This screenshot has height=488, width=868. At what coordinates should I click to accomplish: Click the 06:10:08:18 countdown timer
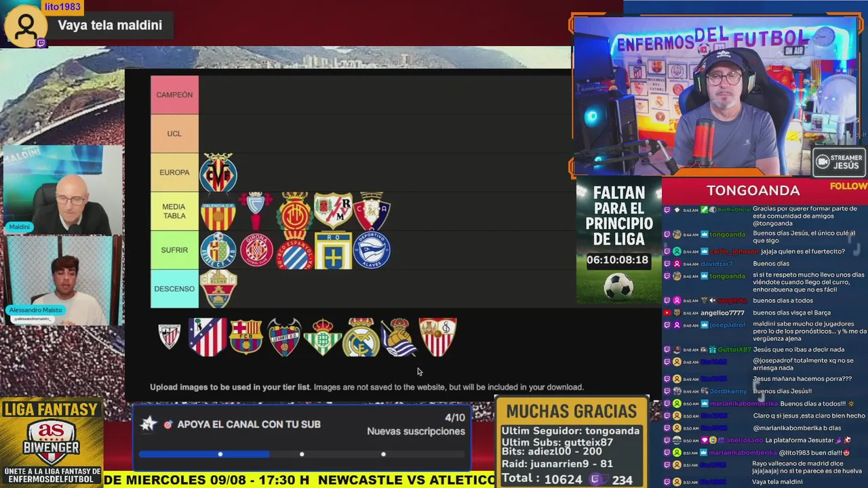pyautogui.click(x=617, y=260)
